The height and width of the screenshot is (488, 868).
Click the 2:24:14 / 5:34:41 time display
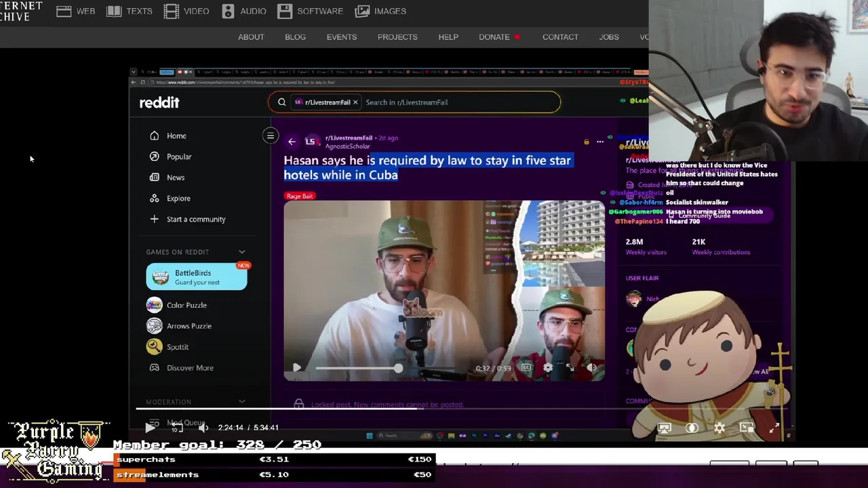tap(248, 428)
